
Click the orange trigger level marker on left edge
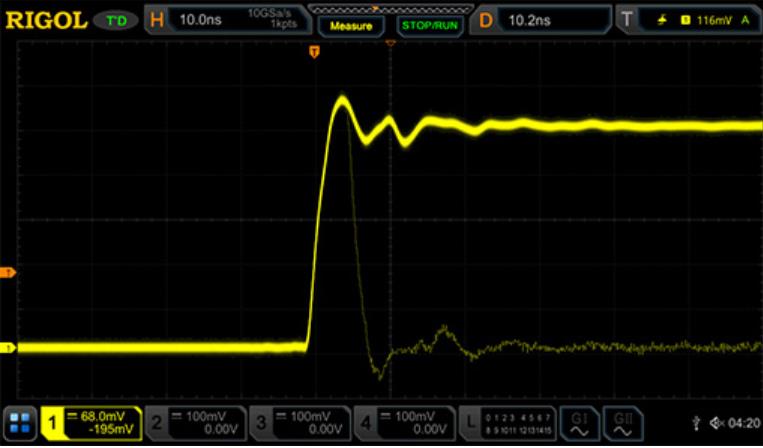(x=9, y=272)
